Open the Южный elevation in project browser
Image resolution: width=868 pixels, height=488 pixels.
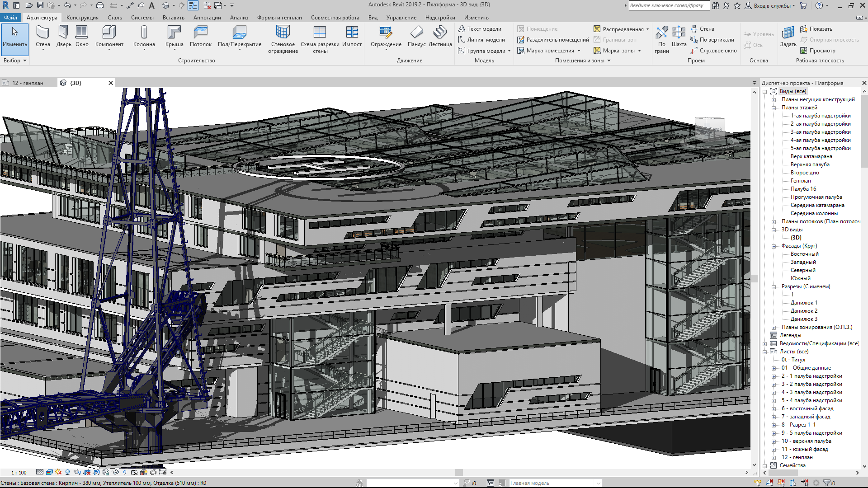[800, 278]
